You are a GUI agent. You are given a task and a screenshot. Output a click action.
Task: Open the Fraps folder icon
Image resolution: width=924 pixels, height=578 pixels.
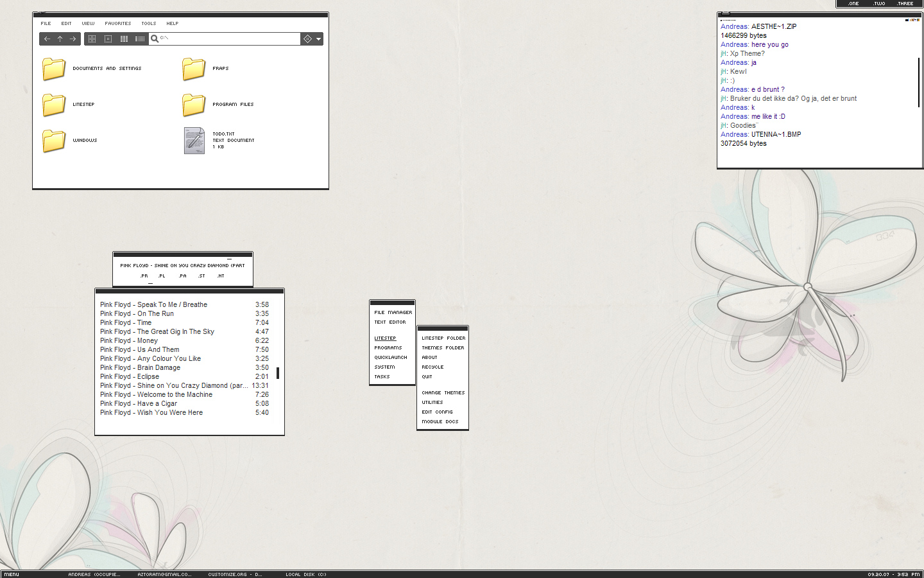[x=194, y=69]
